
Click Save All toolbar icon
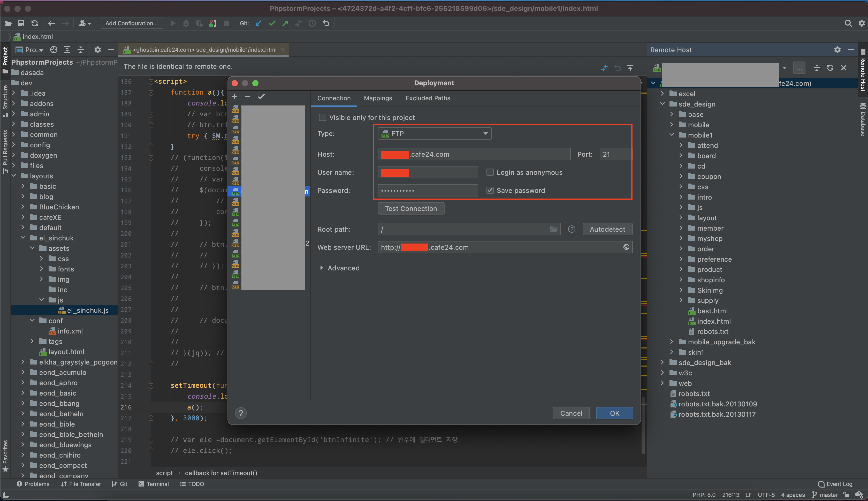tap(21, 24)
